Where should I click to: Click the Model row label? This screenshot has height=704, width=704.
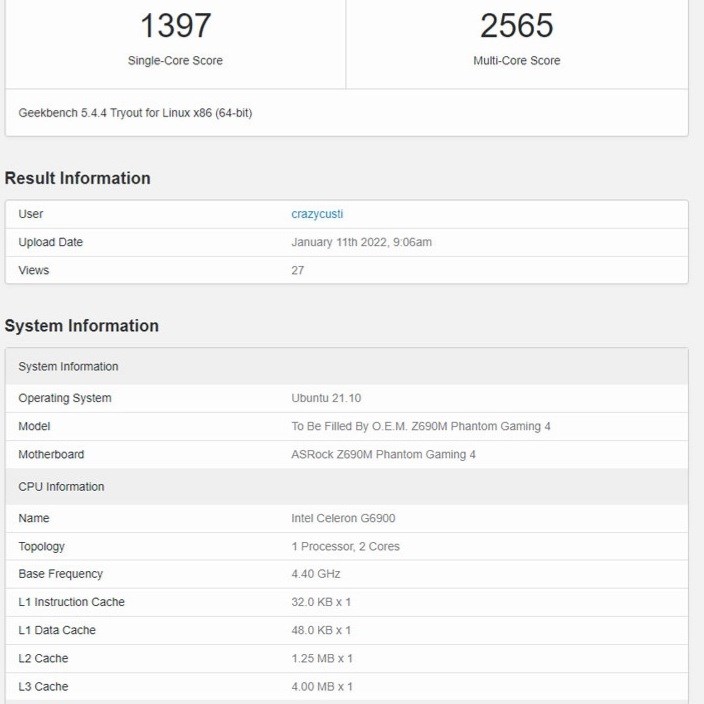34,426
